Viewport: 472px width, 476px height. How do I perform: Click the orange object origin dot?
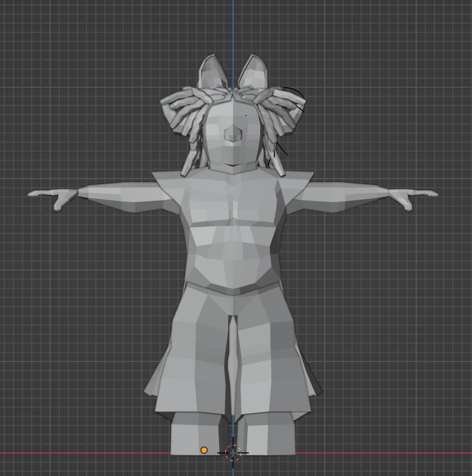pyautogui.click(x=204, y=450)
